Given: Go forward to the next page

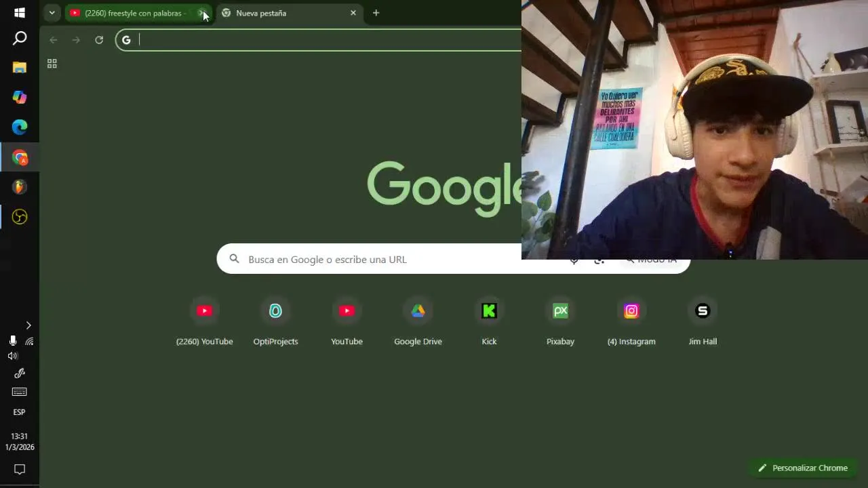Looking at the screenshot, I should point(76,40).
